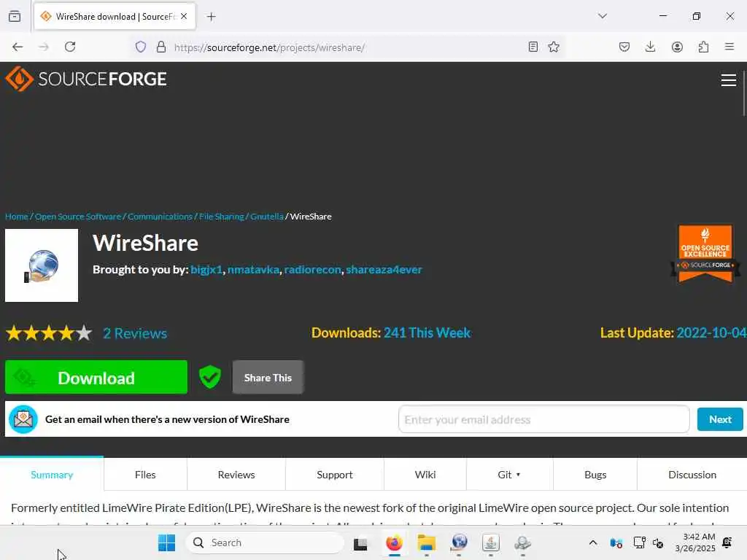Screen dimensions: 747x560
Task: Open the Firefox extensions panel
Action: pos(703,47)
